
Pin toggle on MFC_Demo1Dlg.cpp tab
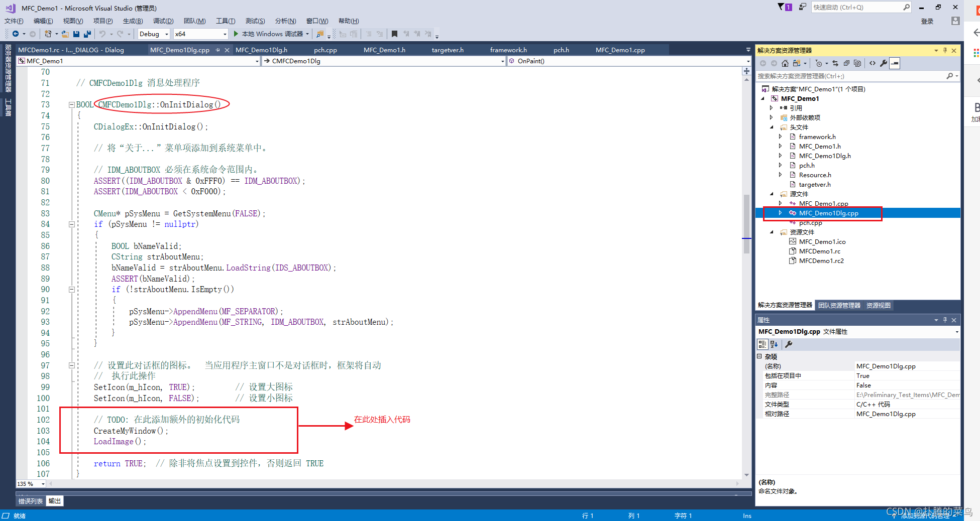click(217, 50)
